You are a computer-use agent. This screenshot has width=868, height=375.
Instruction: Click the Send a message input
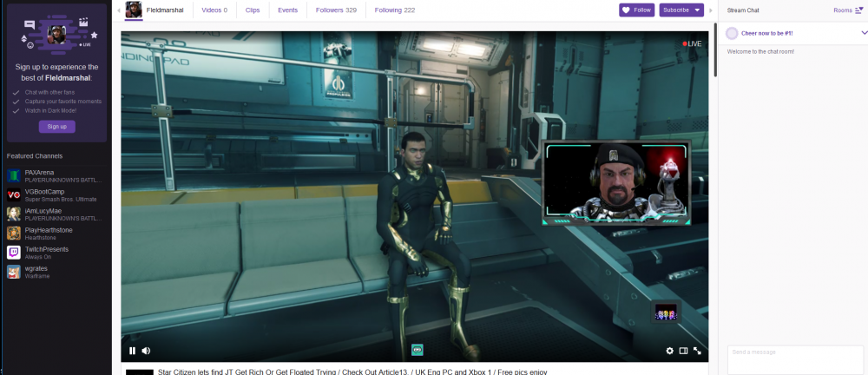795,359
